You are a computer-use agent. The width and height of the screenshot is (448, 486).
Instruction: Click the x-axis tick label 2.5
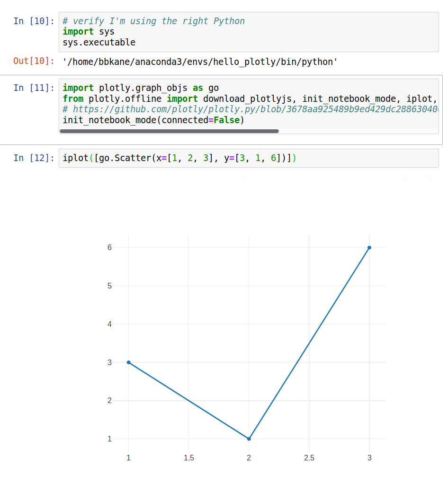309,458
